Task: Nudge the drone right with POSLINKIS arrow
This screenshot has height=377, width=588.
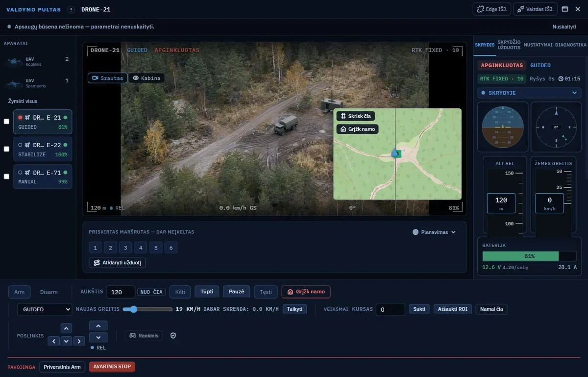Action: [79, 341]
